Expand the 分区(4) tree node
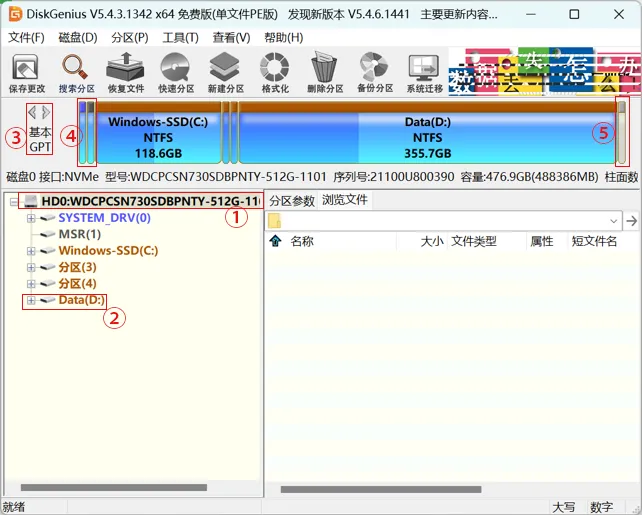 pyautogui.click(x=31, y=284)
